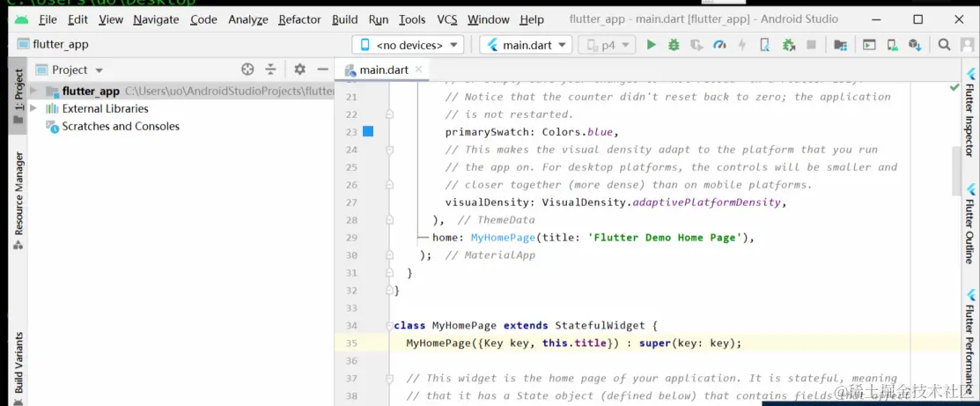
Task: Click the blue color swatch on line 23
Action: (x=368, y=131)
